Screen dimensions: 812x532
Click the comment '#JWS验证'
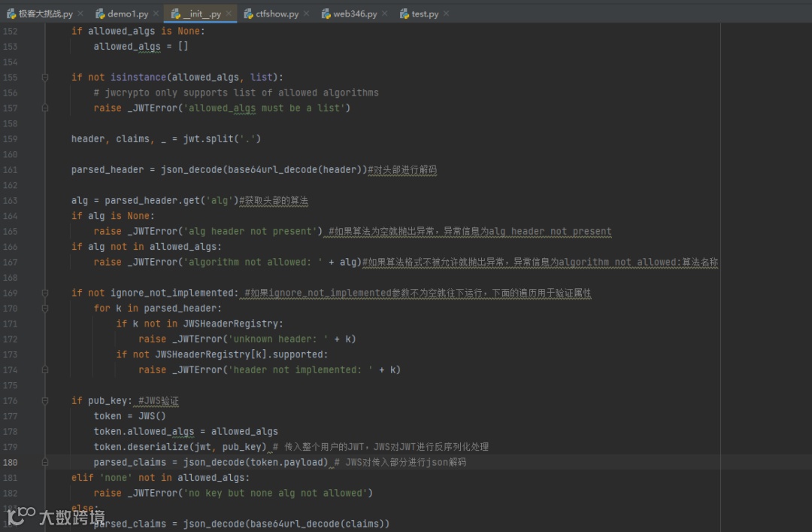(x=159, y=401)
